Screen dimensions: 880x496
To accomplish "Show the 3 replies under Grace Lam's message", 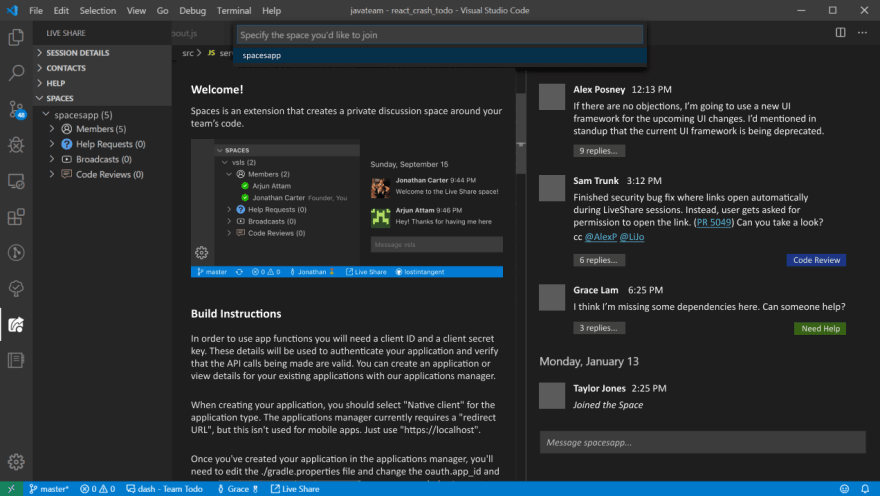I will tap(599, 328).
